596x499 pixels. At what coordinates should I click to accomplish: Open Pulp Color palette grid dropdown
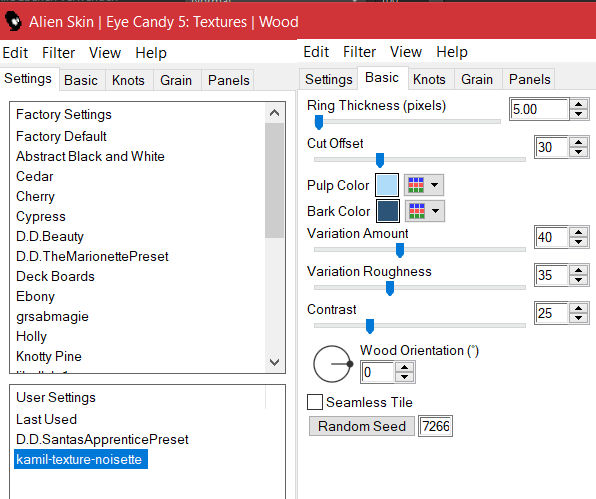pyautogui.click(x=424, y=185)
